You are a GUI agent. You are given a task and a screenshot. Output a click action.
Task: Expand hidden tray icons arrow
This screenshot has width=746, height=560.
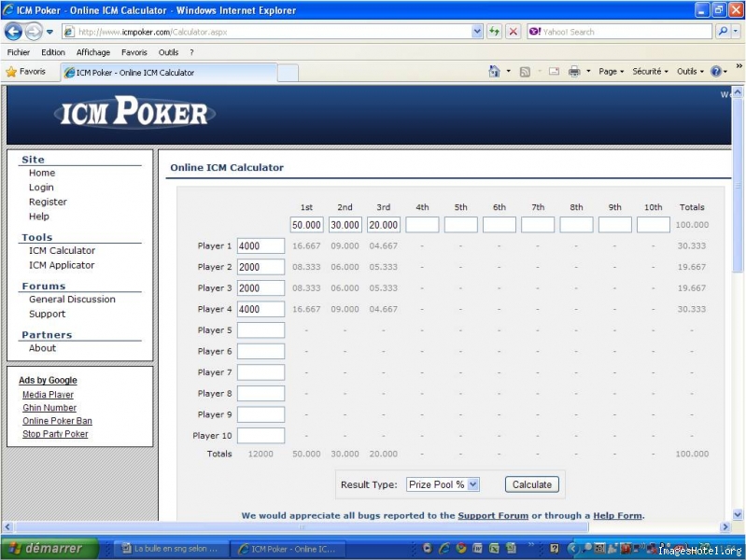pyautogui.click(x=572, y=549)
